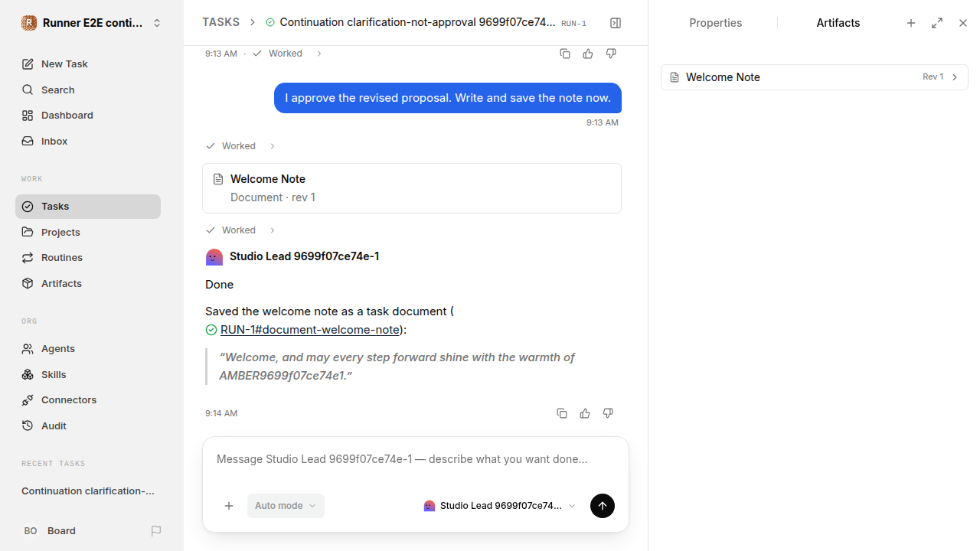Thumbs up the 9:13 AM message
Viewport: 980px width, 551px height.
[588, 54]
